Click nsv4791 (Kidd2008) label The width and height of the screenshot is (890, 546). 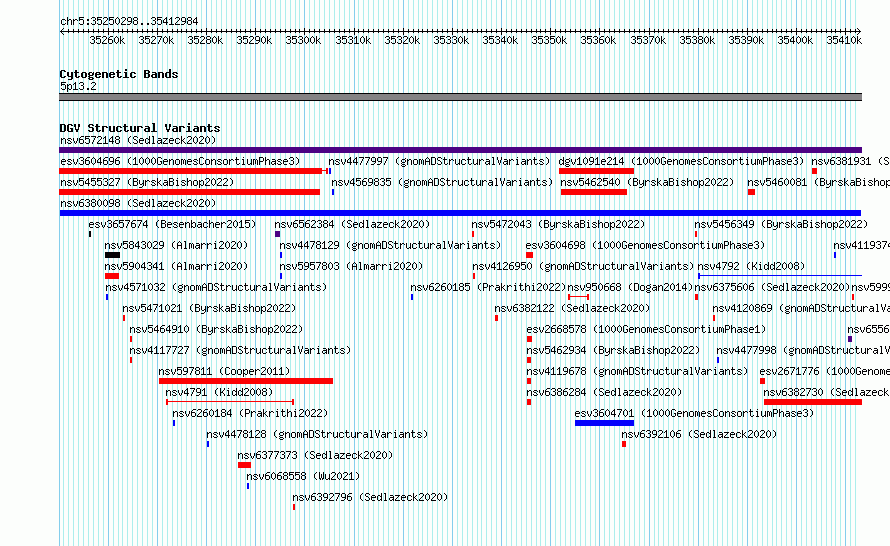point(219,392)
